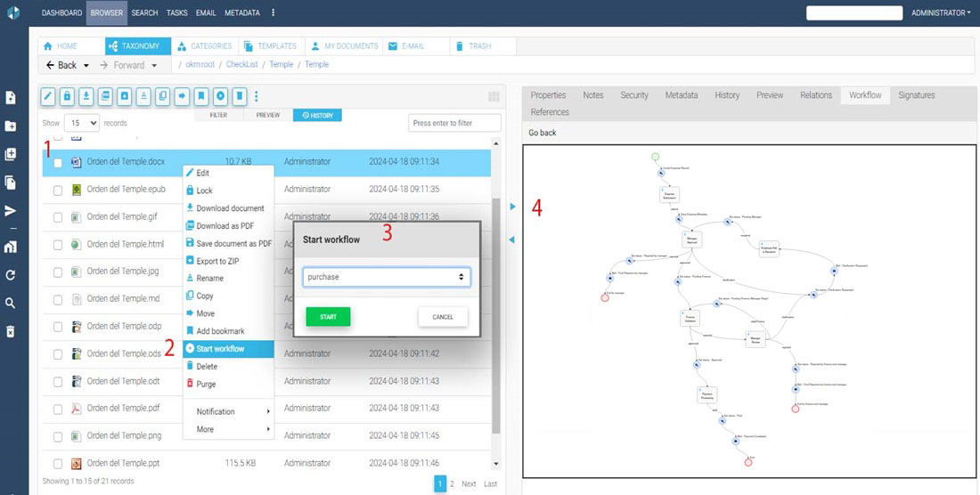Click the green START button
Screen dimensions: 980x495
point(328,317)
